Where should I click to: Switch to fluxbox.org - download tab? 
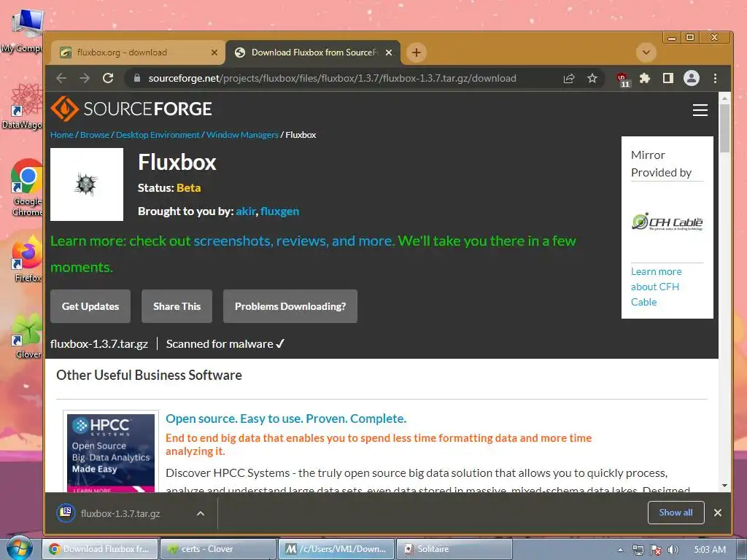pyautogui.click(x=138, y=52)
